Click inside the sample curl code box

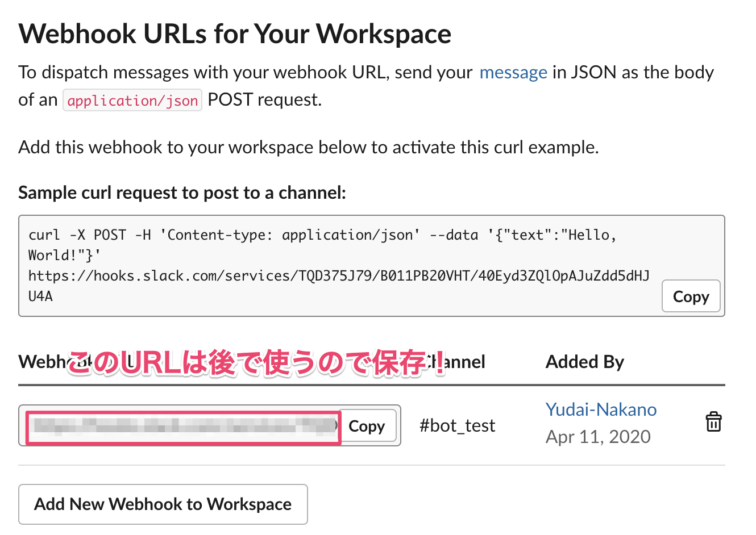[372, 266]
